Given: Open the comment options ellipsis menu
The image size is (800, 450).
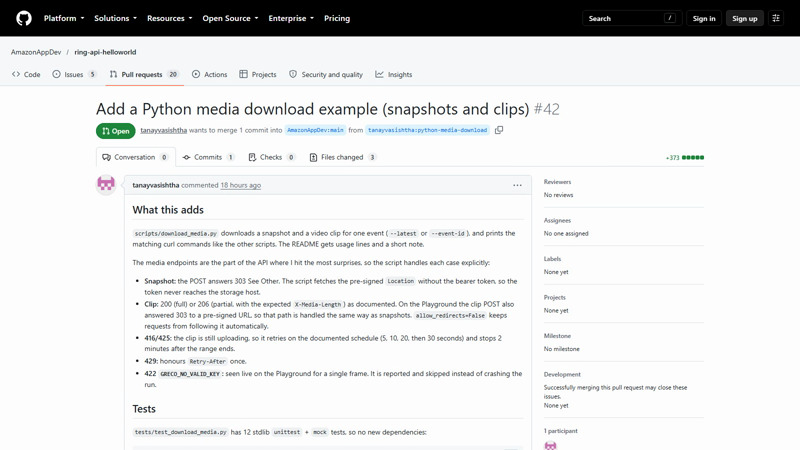Looking at the screenshot, I should point(517,185).
